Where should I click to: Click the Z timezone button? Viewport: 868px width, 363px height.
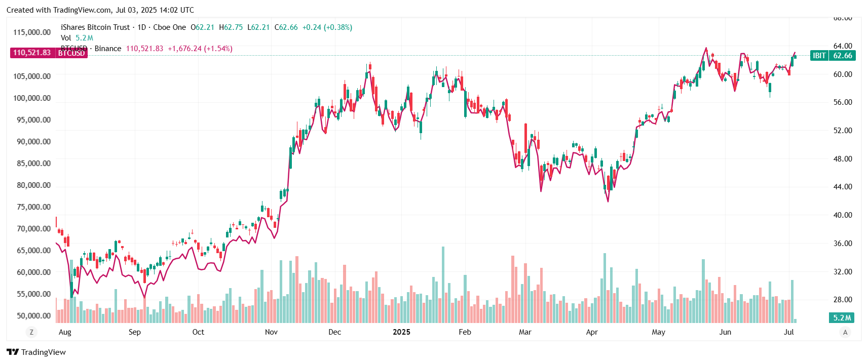31,332
